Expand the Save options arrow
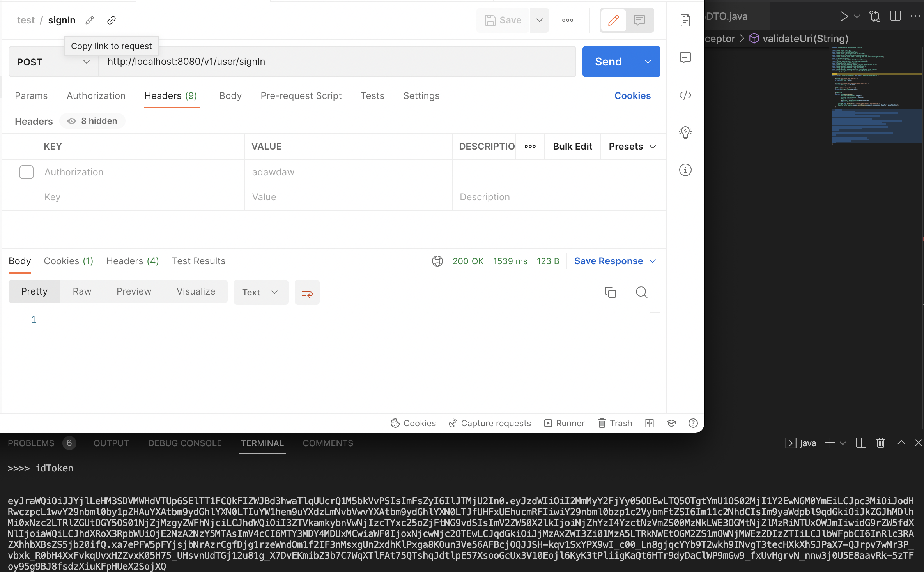This screenshot has width=924, height=572. pos(540,20)
